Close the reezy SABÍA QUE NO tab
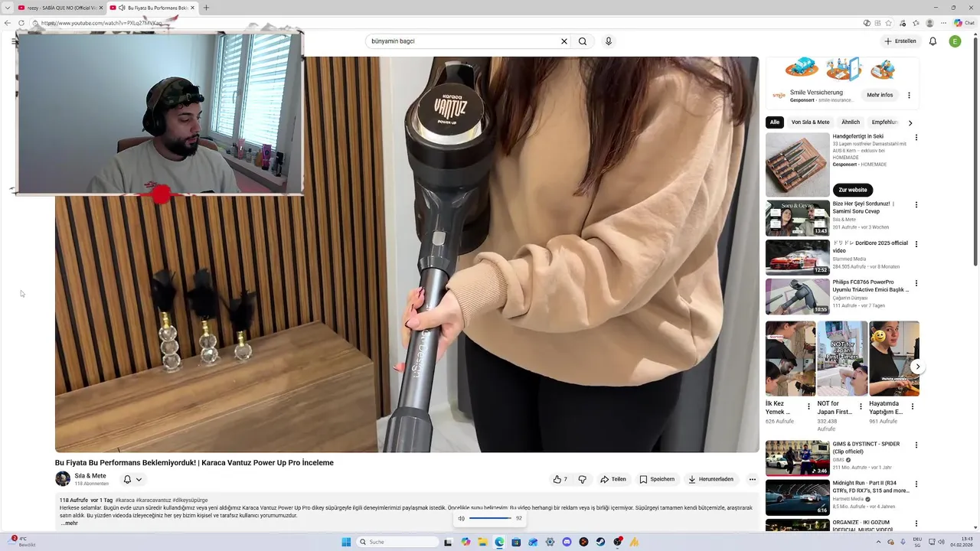Image resolution: width=980 pixels, height=551 pixels. pos(101,8)
